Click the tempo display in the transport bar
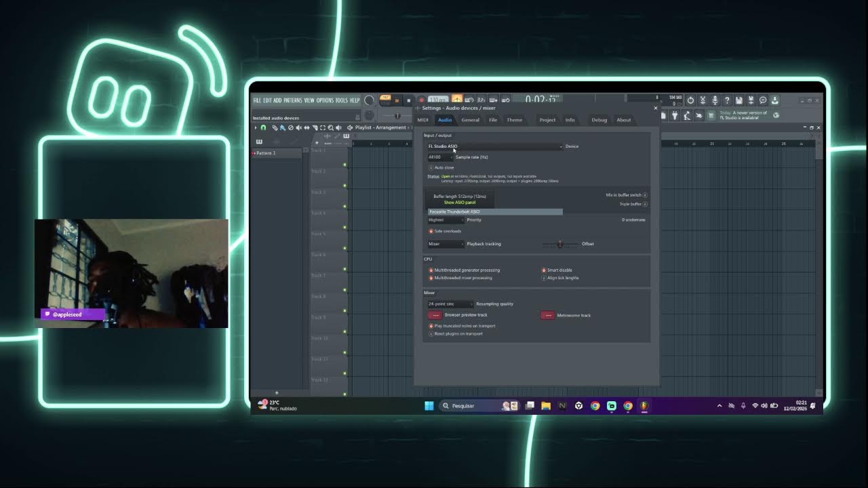The height and width of the screenshot is (488, 868). (x=438, y=100)
